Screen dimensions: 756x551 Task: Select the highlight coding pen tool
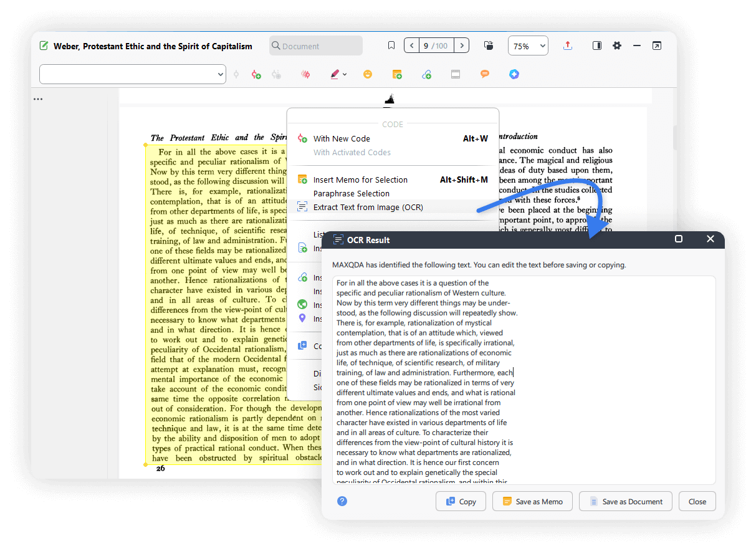click(x=335, y=74)
